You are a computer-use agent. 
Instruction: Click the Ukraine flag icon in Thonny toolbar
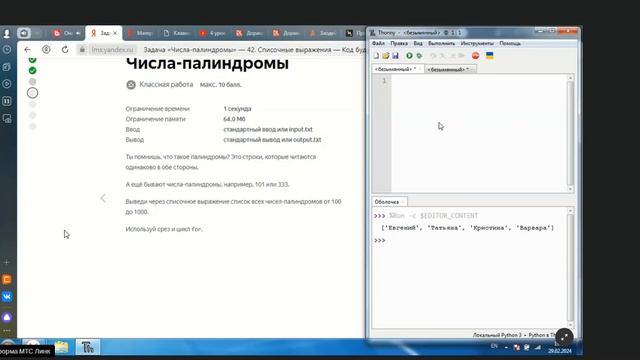(x=489, y=56)
